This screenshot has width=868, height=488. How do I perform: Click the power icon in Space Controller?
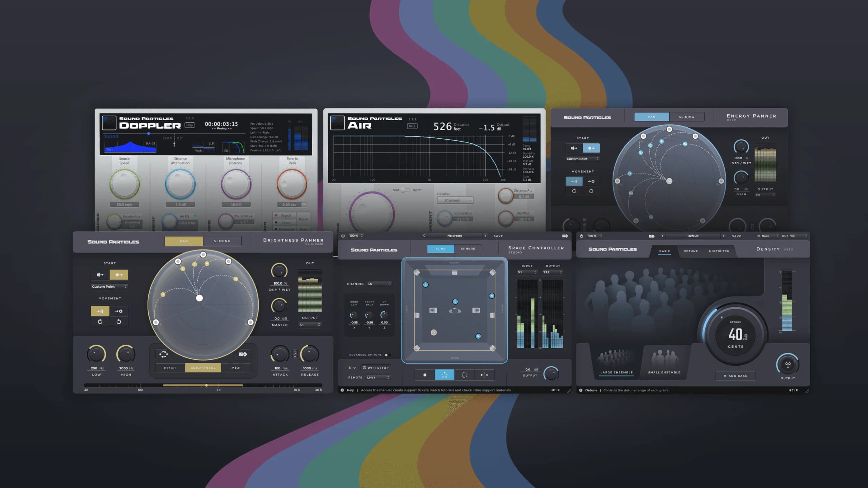(x=342, y=236)
